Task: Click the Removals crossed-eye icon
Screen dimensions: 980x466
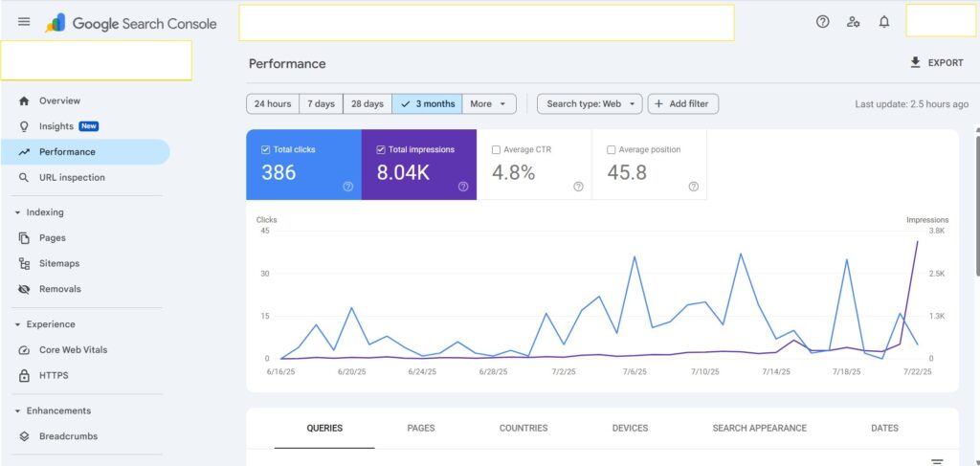Action: click(24, 289)
